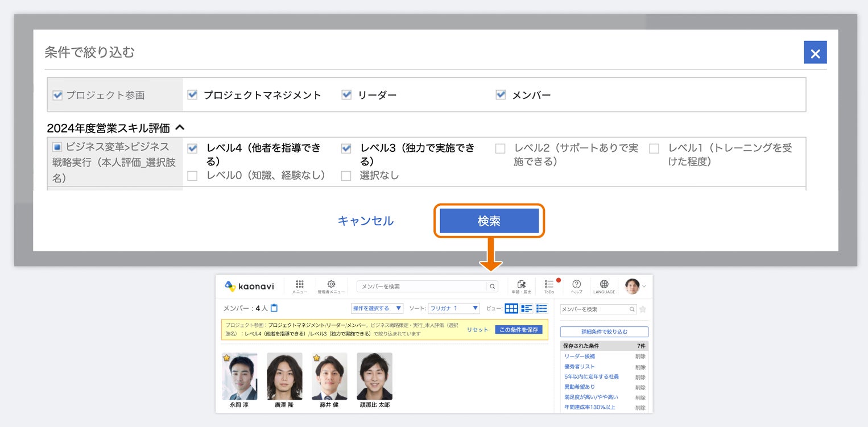Open the saved condition 優秀者リスト

coord(580,367)
